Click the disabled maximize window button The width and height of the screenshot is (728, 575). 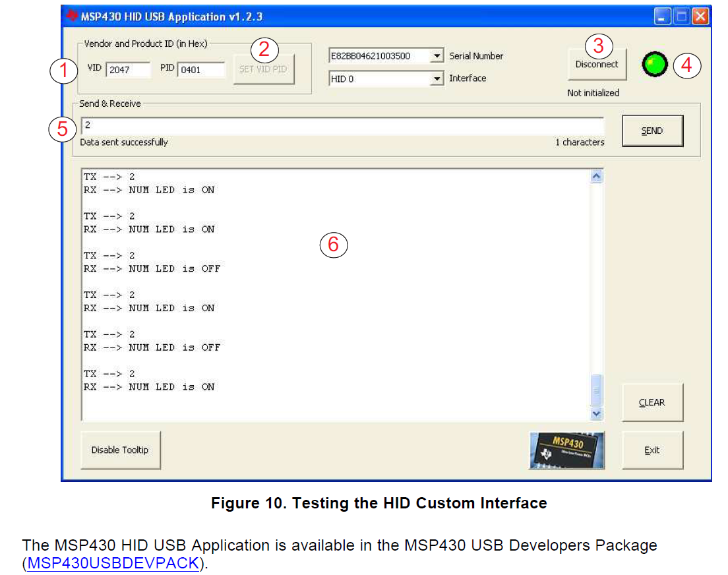pyautogui.click(x=681, y=16)
